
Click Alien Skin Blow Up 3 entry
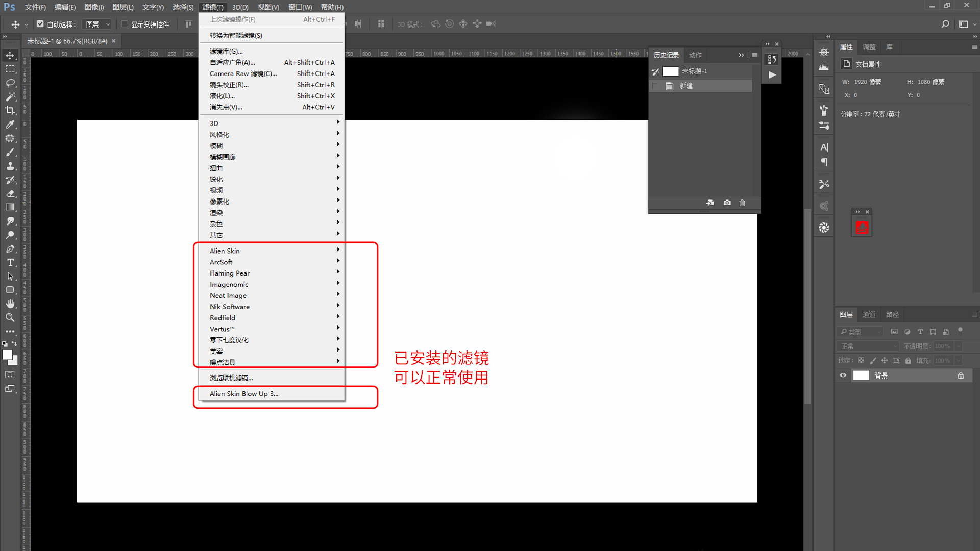(244, 394)
